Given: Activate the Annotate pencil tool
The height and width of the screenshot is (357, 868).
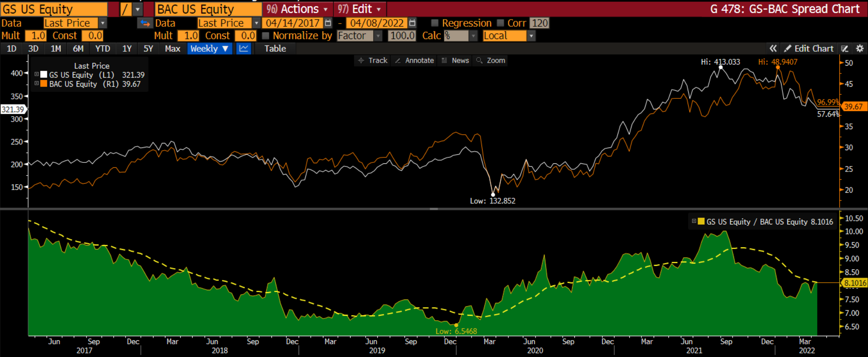Looking at the screenshot, I should (x=414, y=60).
